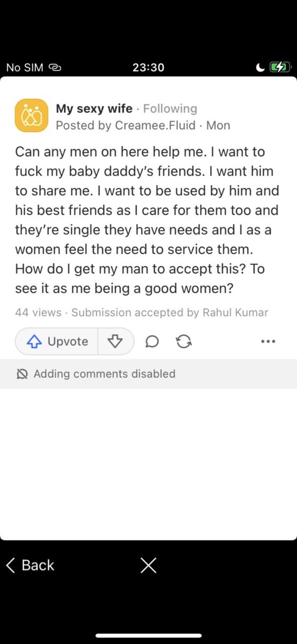Image resolution: width=297 pixels, height=644 pixels.
Task: Tap the link icon beside No SIM
Action: click(x=55, y=68)
